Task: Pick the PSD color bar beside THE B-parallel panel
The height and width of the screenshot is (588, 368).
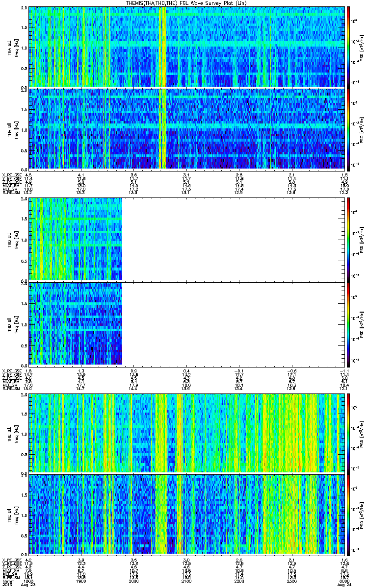Action: pos(348,514)
